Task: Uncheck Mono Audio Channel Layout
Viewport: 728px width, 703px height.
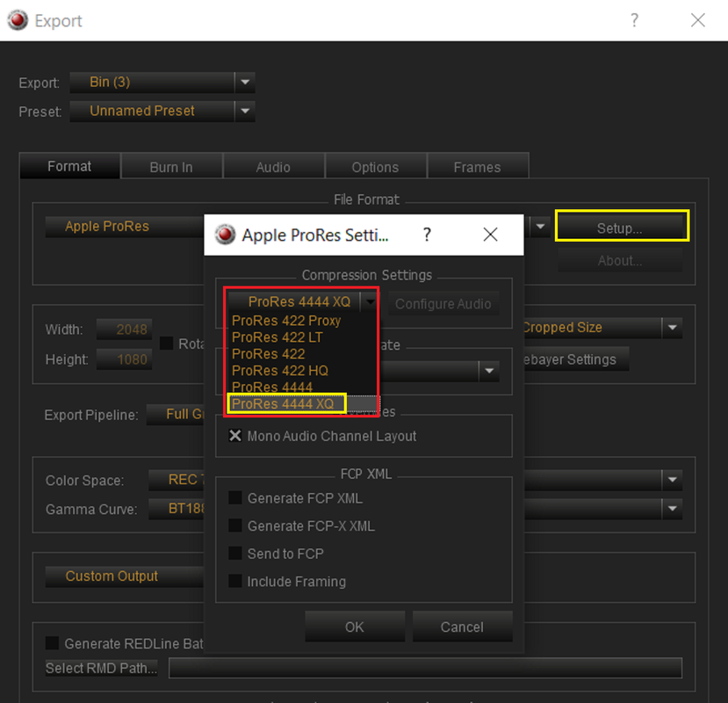Action: point(235,436)
